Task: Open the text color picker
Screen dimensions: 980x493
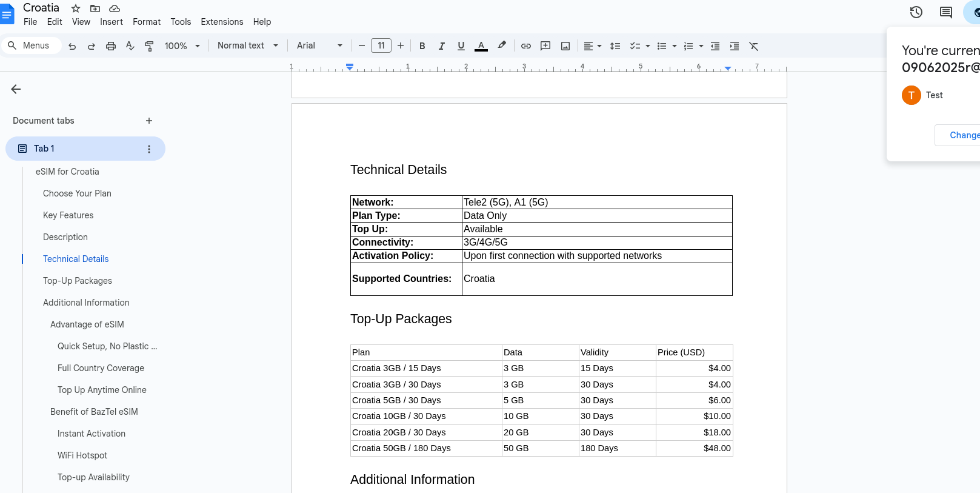Action: coord(481,46)
